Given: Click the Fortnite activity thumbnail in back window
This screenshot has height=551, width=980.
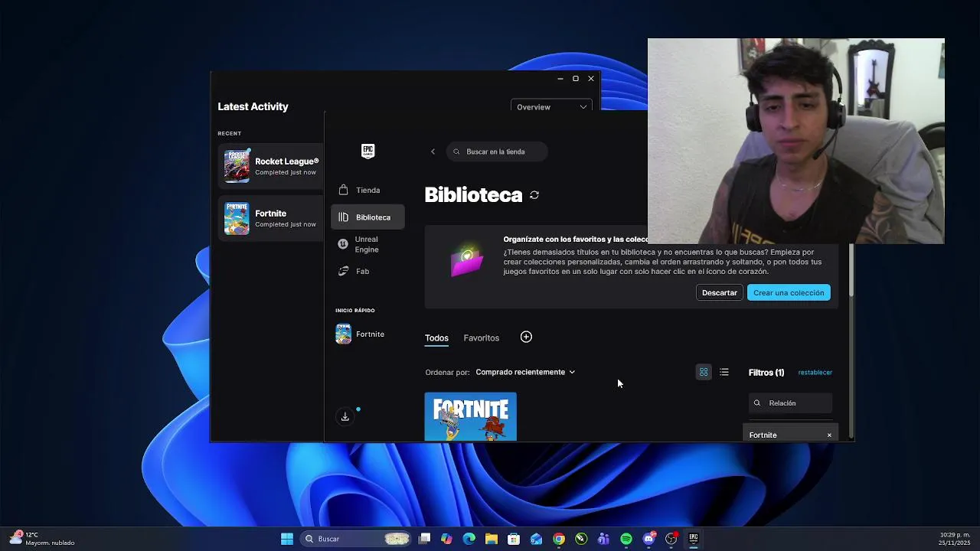Looking at the screenshot, I should click(x=237, y=218).
